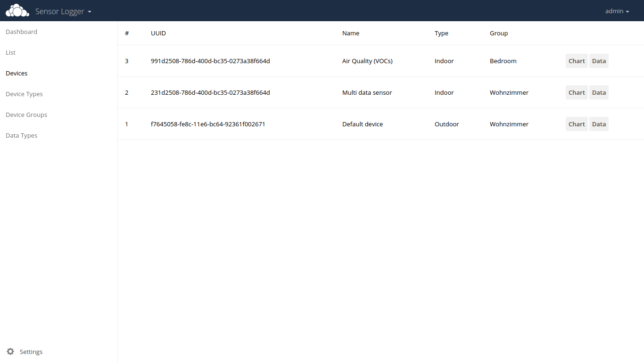Open Chart for Multi data sensor
644x362 pixels.
click(x=576, y=92)
